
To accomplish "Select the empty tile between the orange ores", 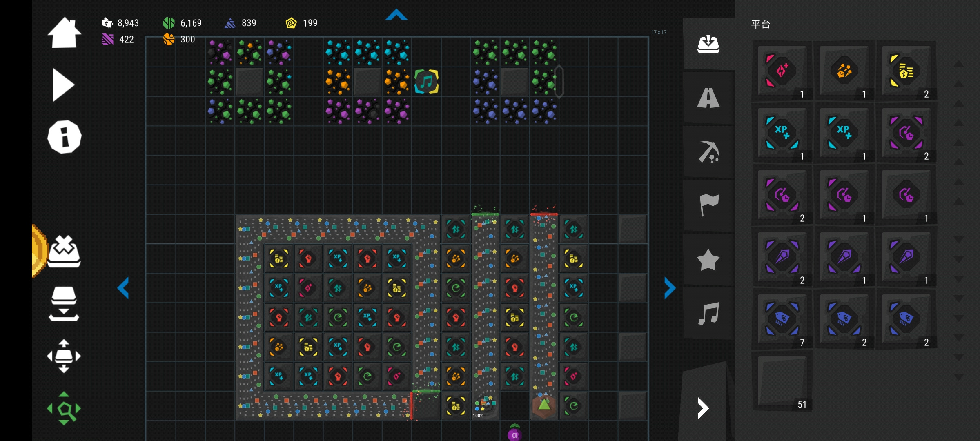I will [x=367, y=82].
